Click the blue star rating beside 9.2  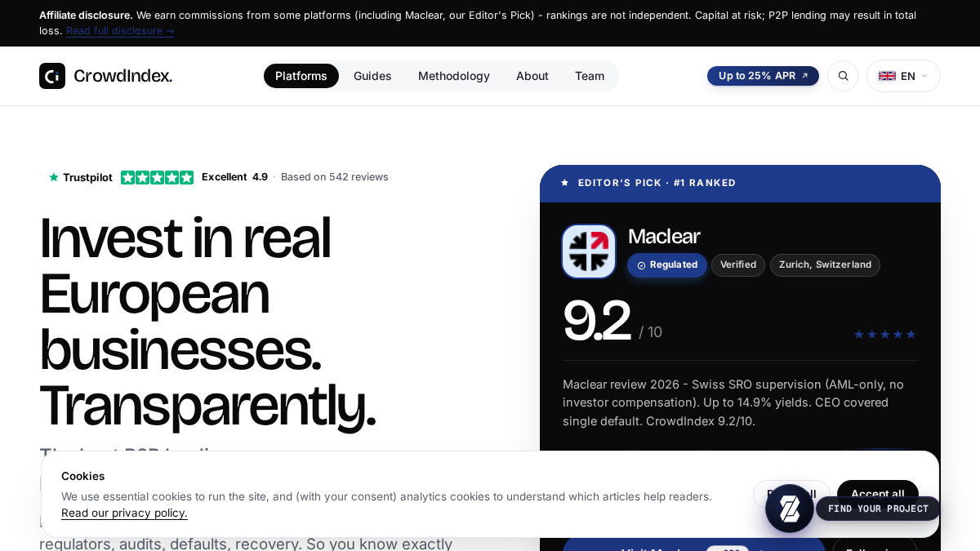(884, 335)
